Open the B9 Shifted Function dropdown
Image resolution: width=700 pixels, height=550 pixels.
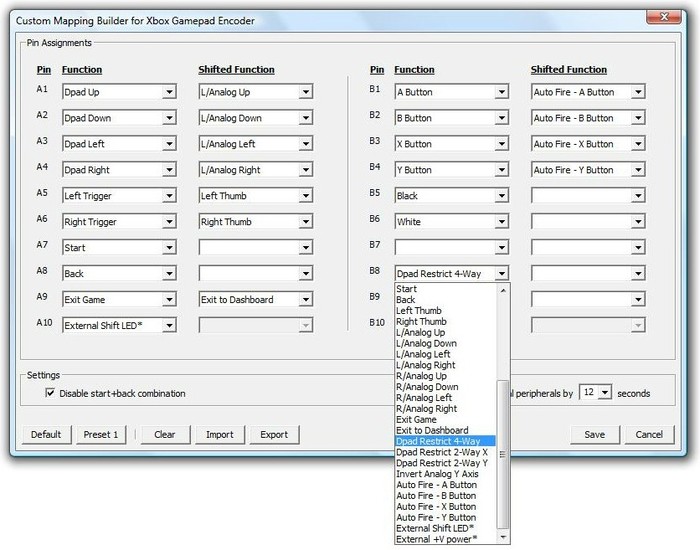pos(588,300)
